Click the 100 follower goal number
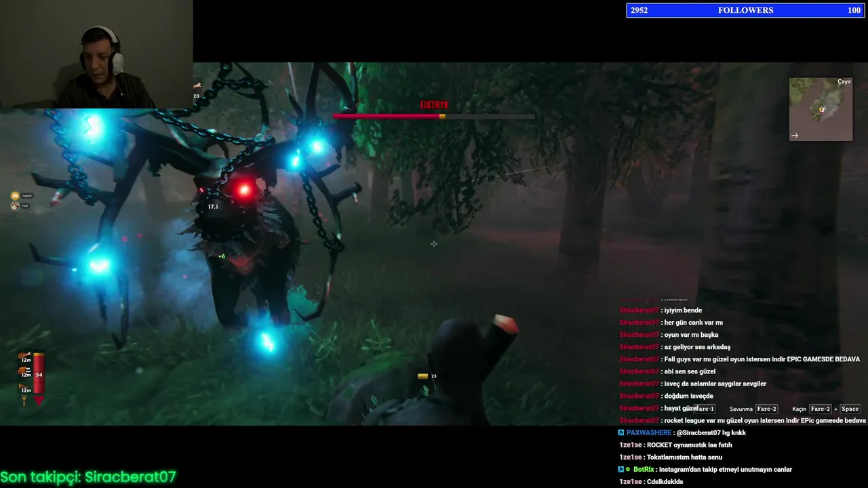Image resolution: width=868 pixels, height=488 pixels. [854, 10]
